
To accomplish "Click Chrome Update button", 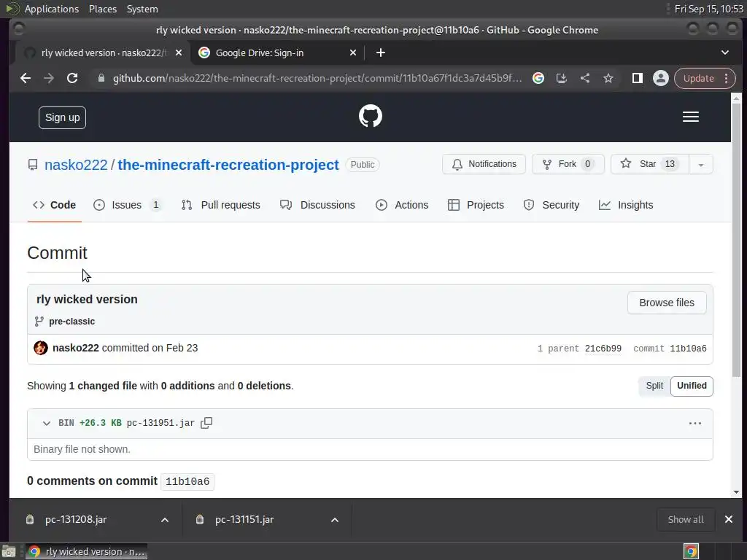I will [698, 78].
